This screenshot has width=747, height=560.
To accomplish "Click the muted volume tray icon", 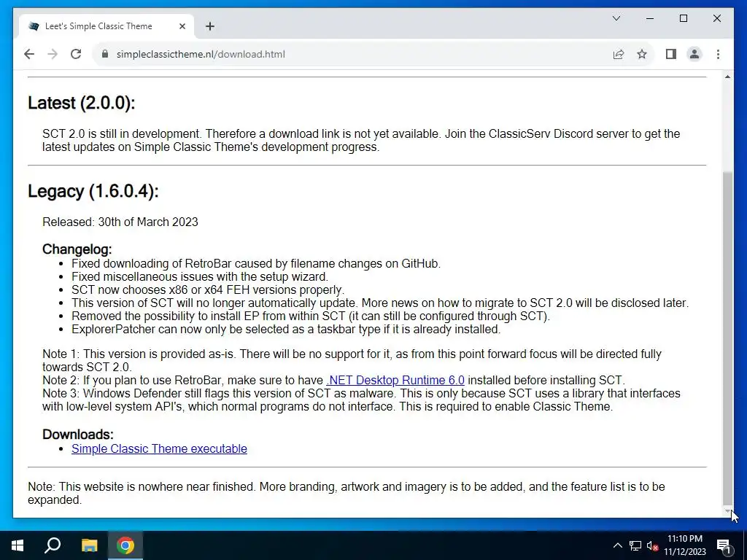I will pyautogui.click(x=653, y=545).
